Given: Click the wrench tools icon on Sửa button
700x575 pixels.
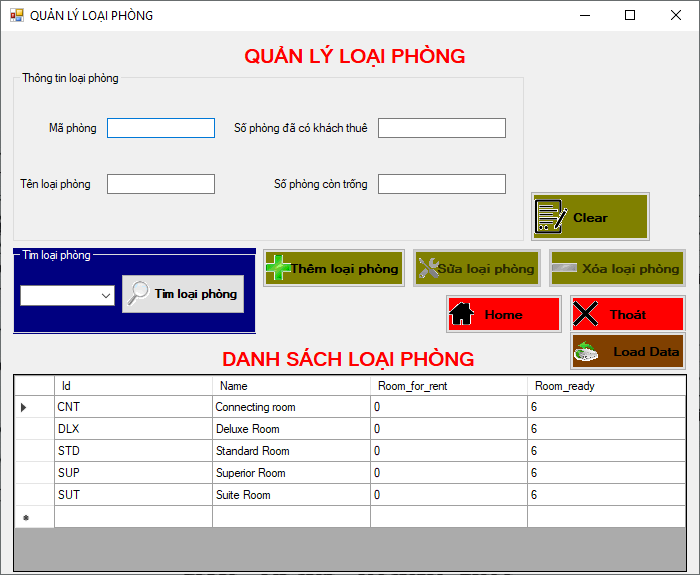Looking at the screenshot, I should tap(429, 268).
